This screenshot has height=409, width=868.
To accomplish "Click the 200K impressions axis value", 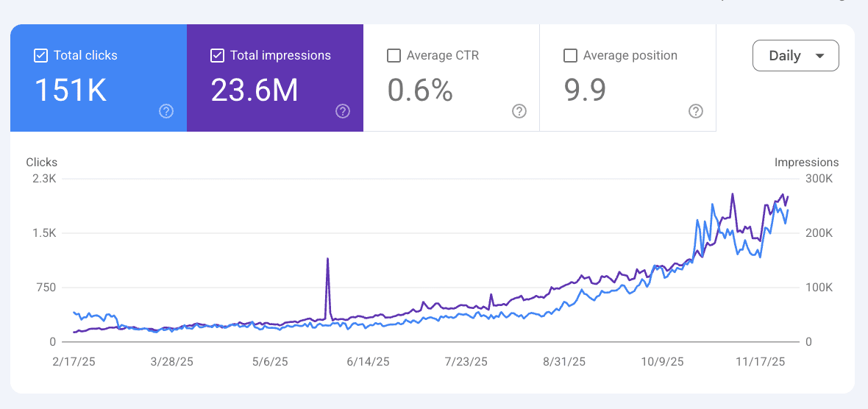I will point(819,233).
